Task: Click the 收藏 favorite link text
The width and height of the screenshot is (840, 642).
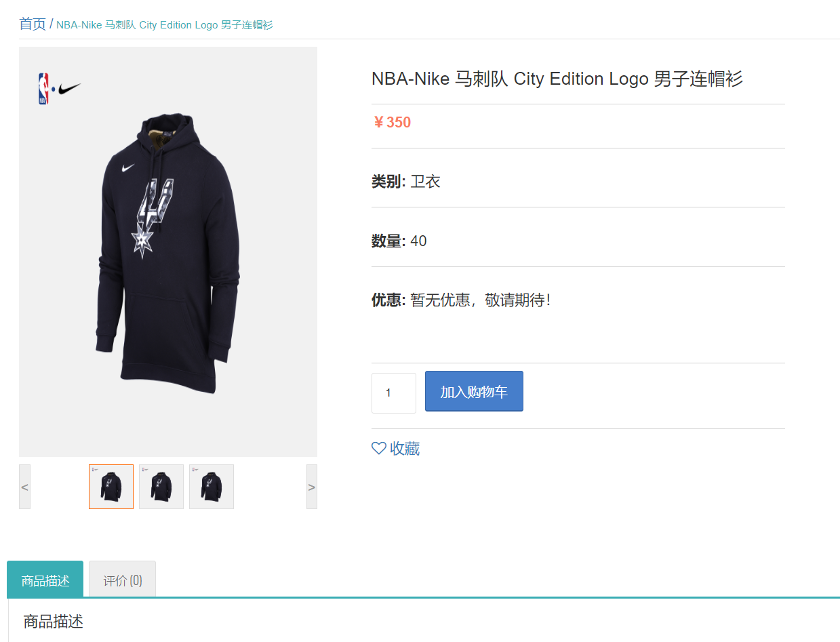Action: pos(405,449)
